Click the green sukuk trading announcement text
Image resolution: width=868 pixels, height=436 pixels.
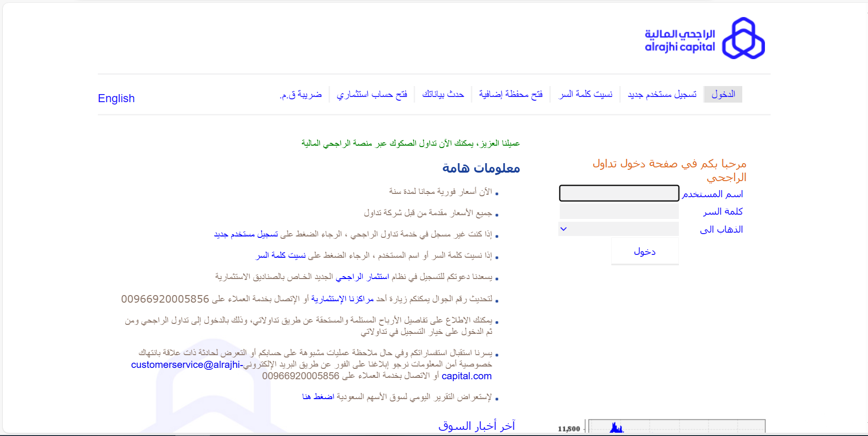411,143
